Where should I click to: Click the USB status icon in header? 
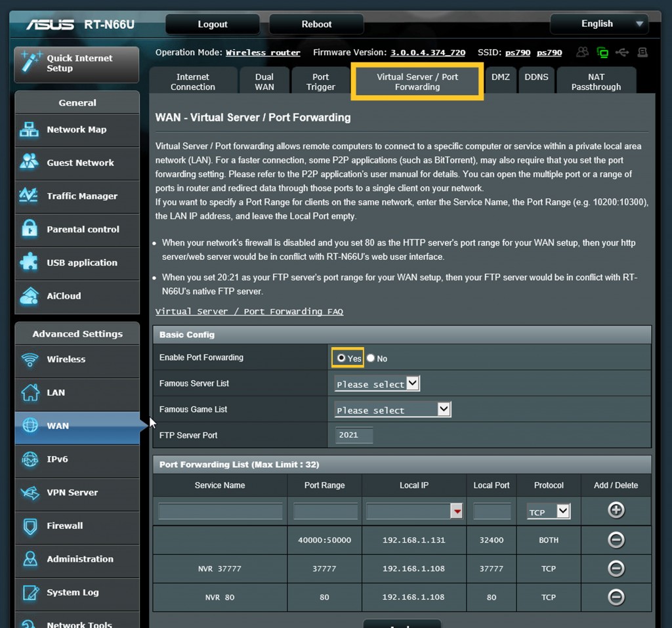pyautogui.click(x=622, y=52)
